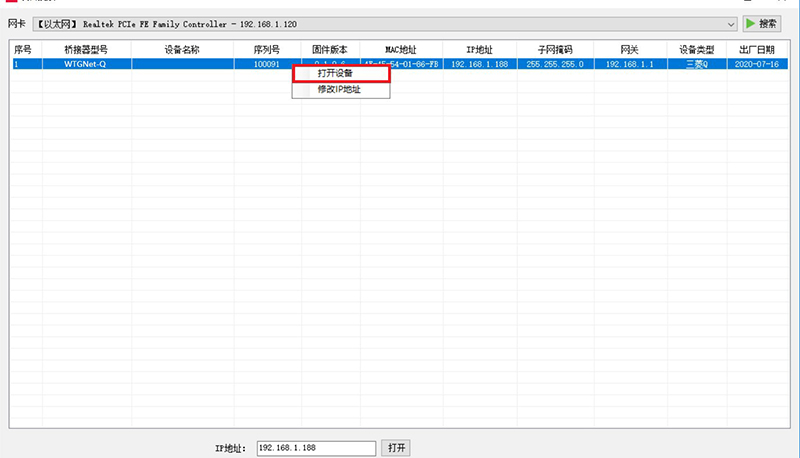Viewport: 800px width, 458px height.
Task: Click the 桥接器型号 column header
Action: point(86,48)
